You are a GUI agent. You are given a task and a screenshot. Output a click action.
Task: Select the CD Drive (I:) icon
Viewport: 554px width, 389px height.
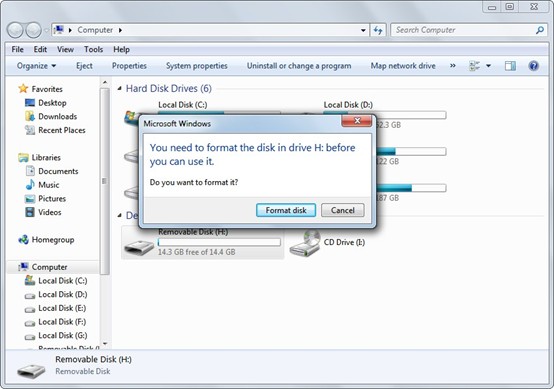[305, 244]
